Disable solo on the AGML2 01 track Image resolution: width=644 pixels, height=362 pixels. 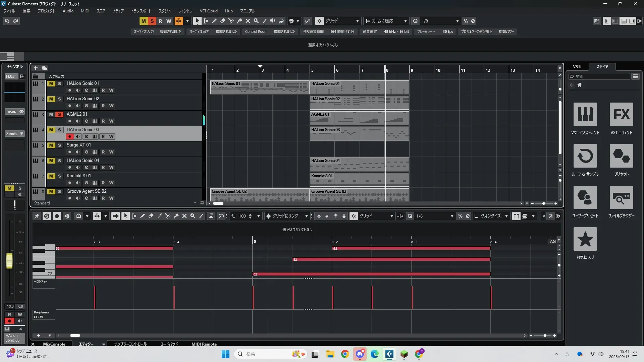[x=59, y=114]
